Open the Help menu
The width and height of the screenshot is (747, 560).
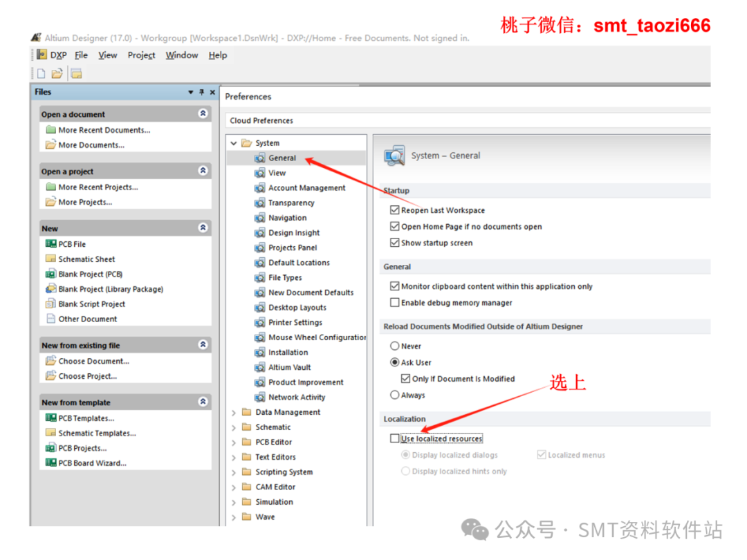coord(217,55)
